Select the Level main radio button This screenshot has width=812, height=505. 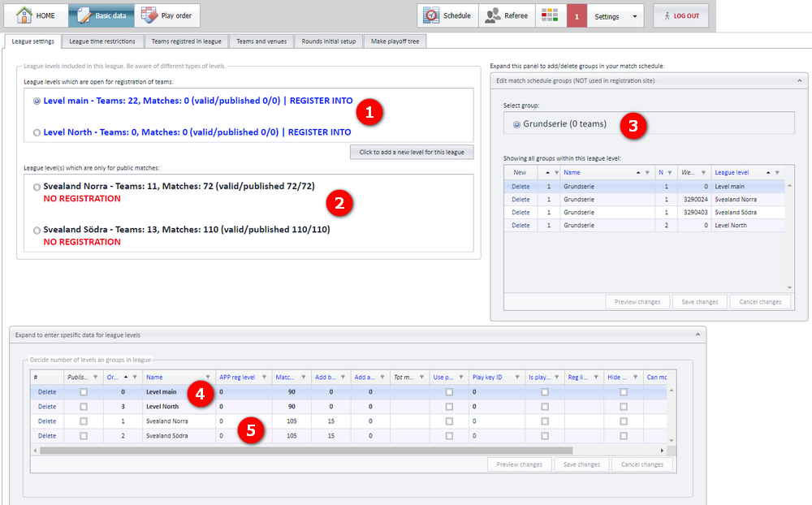[37, 101]
